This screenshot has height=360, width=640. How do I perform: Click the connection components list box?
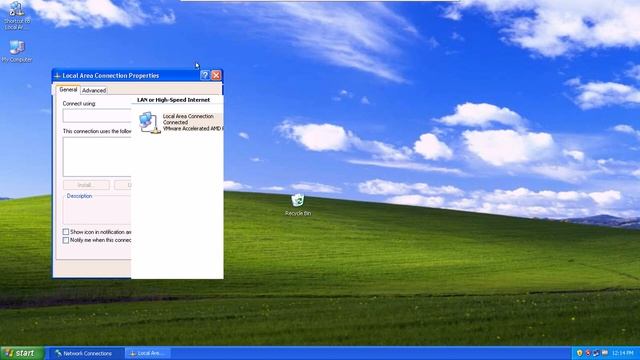[97, 157]
